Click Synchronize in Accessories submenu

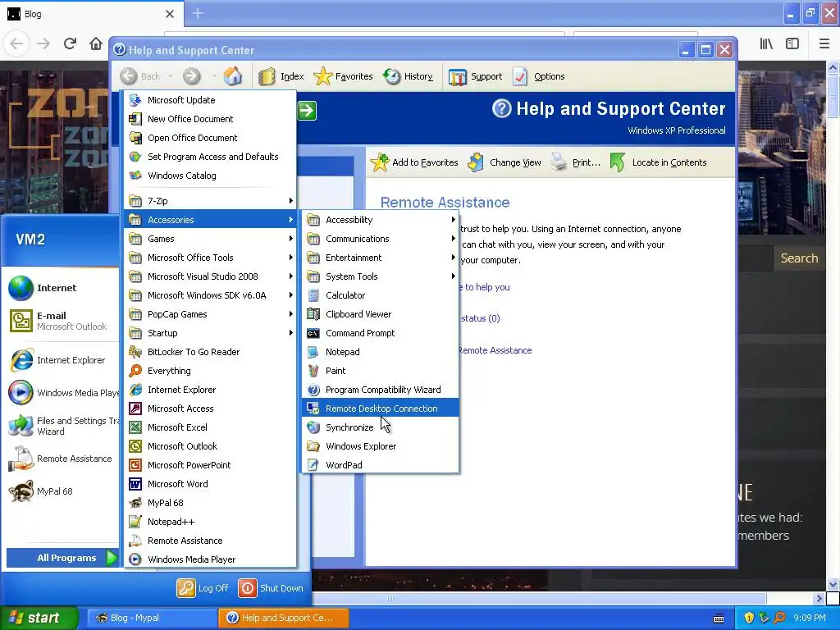(381, 427)
